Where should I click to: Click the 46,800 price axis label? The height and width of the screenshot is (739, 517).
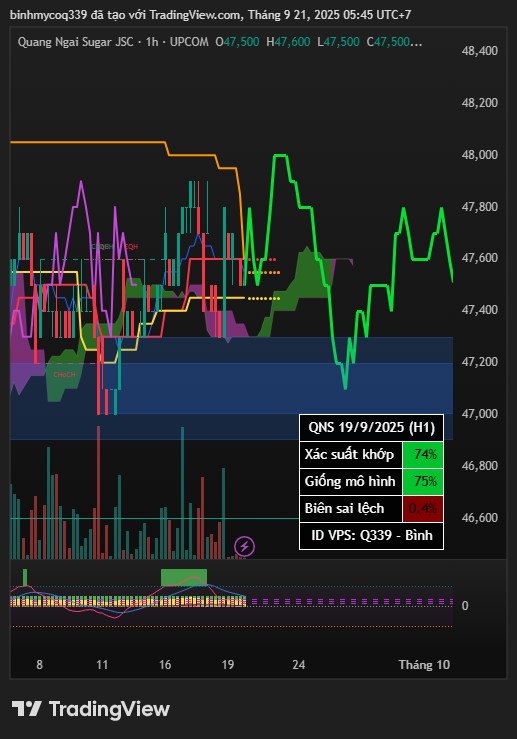(x=479, y=466)
